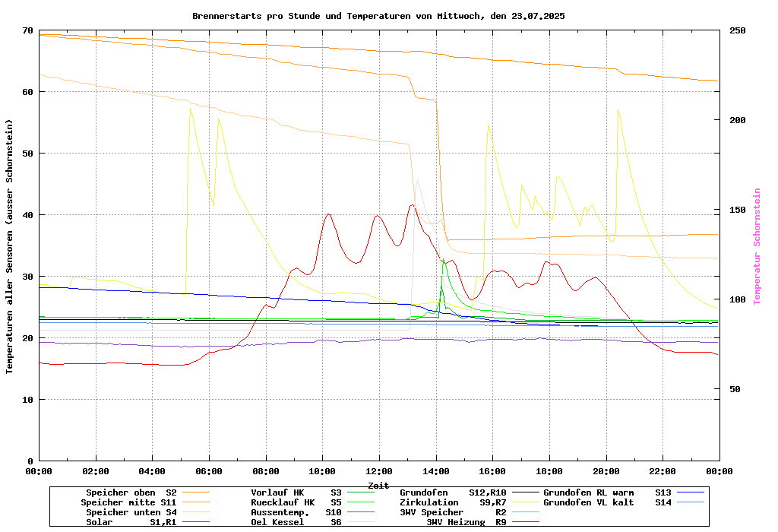Click the 3WV Heizung R9 legend label

point(466,522)
